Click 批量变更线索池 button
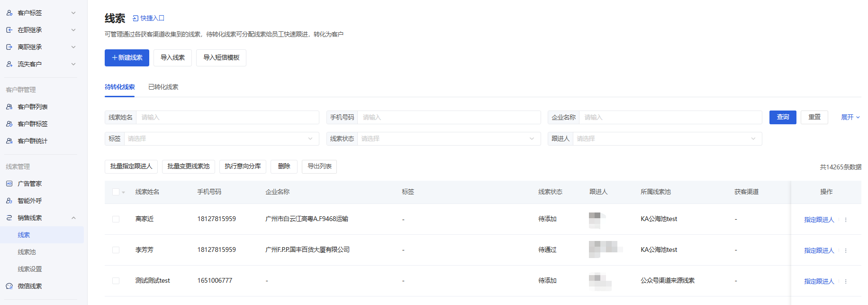Viewport: 868px width, 305px height. click(189, 166)
